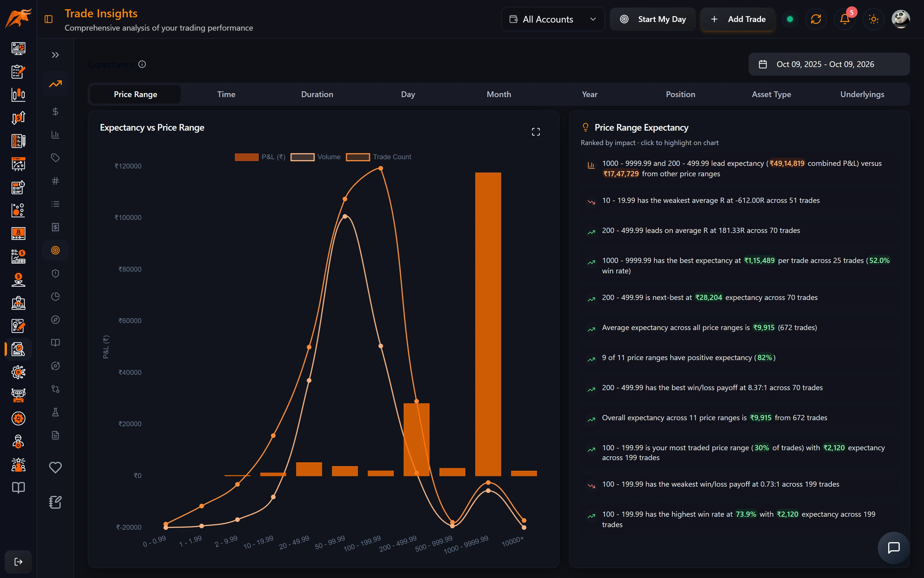This screenshot has height=578, width=924.
Task: Open the date range picker
Action: 829,64
